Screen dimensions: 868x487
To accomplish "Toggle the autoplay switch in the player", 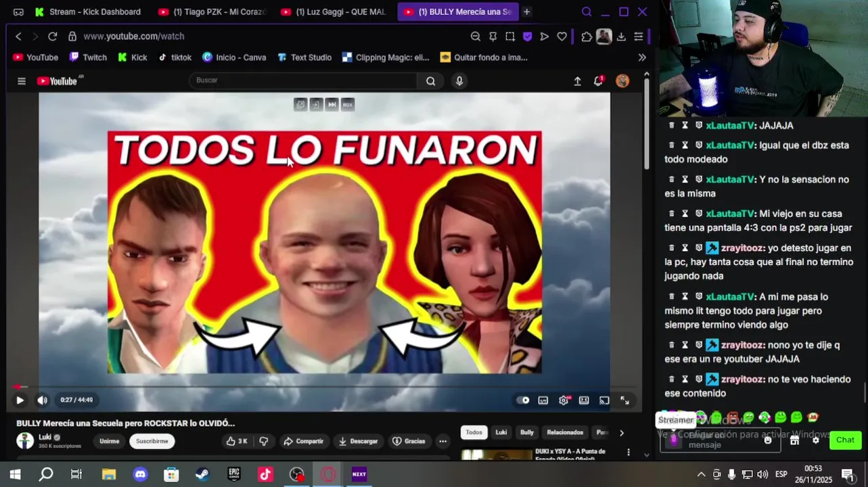I will tap(523, 400).
